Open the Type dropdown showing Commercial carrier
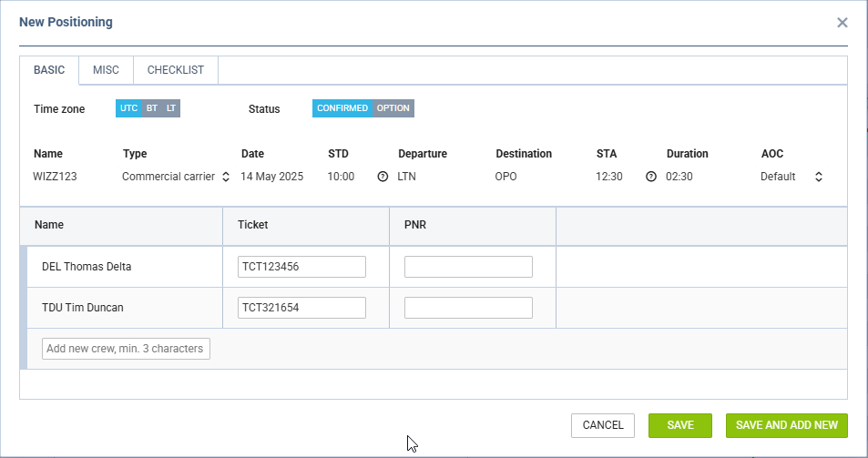The image size is (868, 458). tap(176, 177)
